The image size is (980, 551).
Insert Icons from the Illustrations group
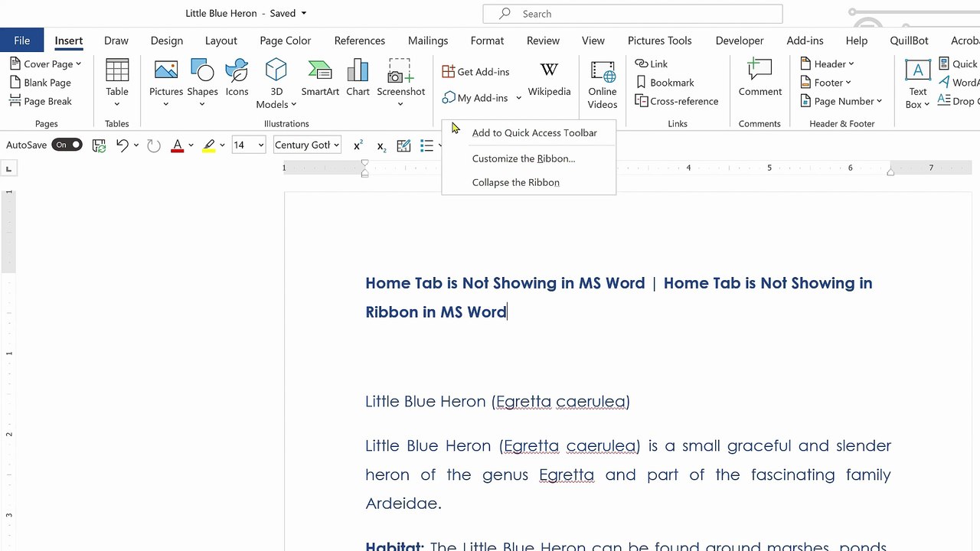pos(237,78)
